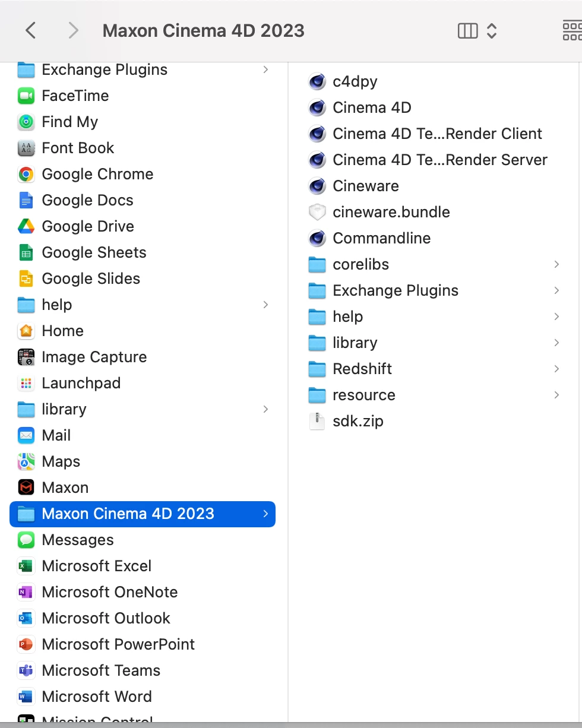Click the Cineware application icon
582x728 pixels.
(x=317, y=186)
